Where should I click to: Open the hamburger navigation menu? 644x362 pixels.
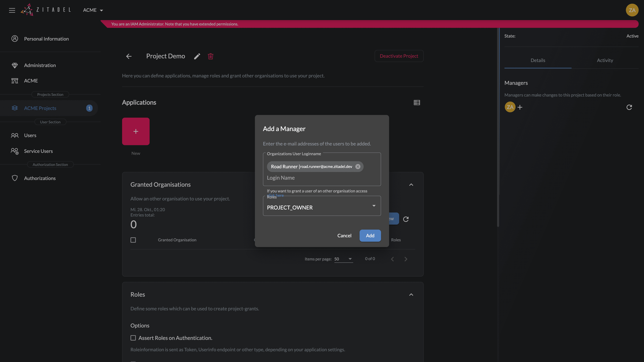(12, 10)
